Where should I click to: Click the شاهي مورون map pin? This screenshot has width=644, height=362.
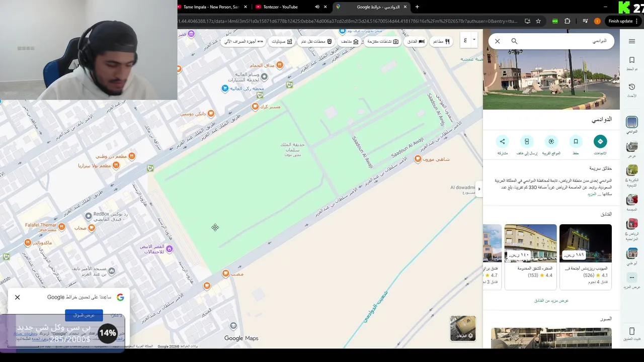[x=418, y=159]
